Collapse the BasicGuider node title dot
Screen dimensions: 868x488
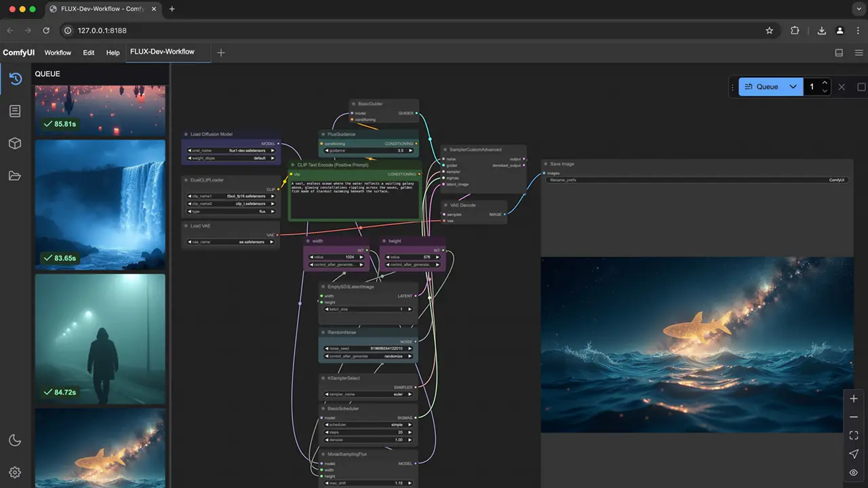click(x=355, y=104)
